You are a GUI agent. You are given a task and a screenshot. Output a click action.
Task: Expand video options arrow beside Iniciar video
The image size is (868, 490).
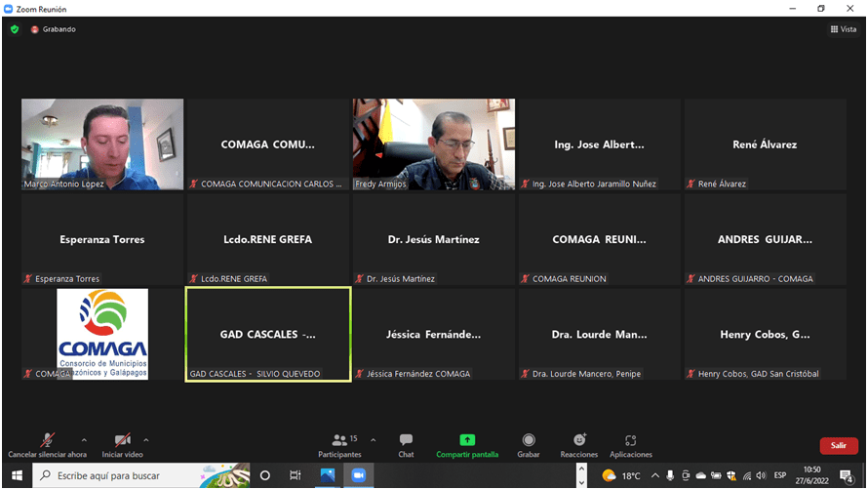tap(146, 440)
